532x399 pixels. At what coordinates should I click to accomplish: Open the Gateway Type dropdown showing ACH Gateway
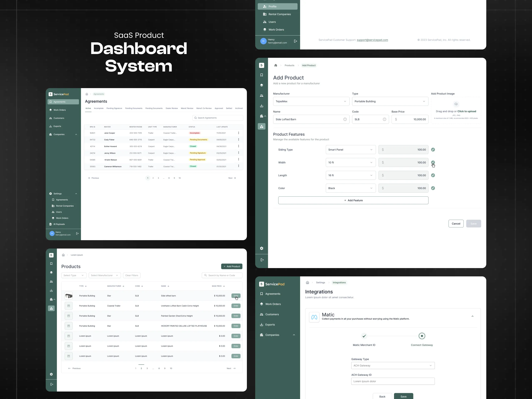393,366
